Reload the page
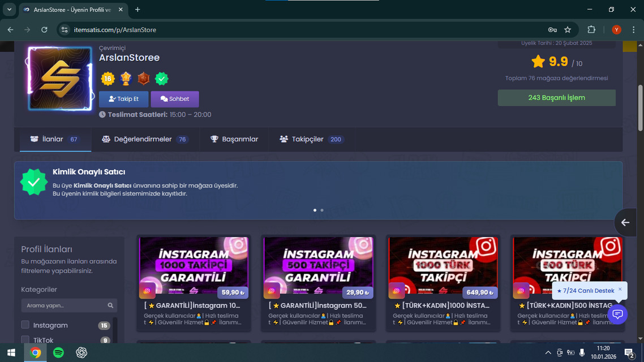The height and width of the screenshot is (362, 644). pyautogui.click(x=44, y=29)
